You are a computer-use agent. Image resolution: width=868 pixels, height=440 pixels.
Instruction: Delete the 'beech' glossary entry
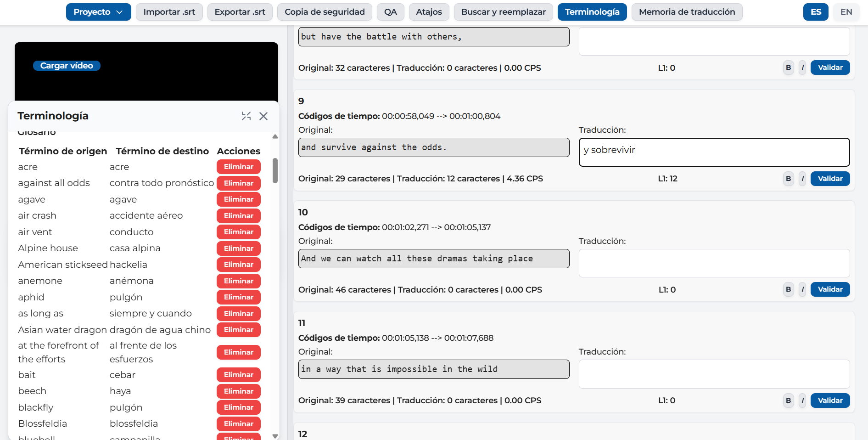(x=239, y=391)
